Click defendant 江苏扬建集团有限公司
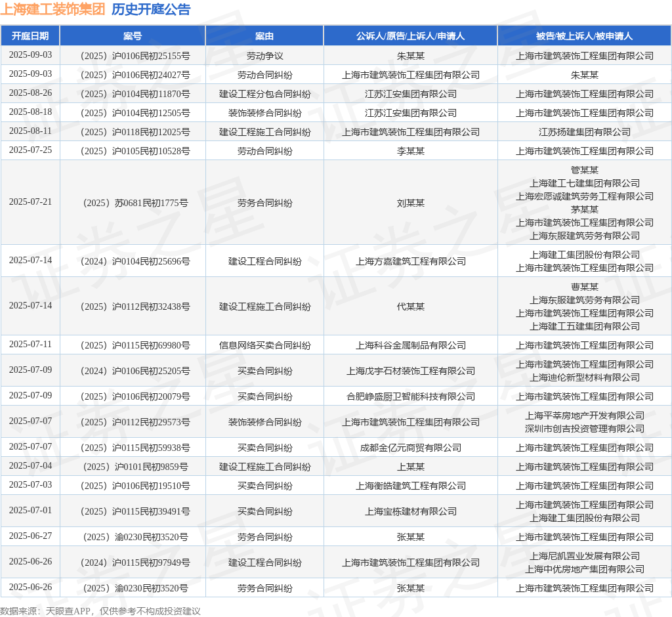Screen dimensions: 672x617 [585, 132]
